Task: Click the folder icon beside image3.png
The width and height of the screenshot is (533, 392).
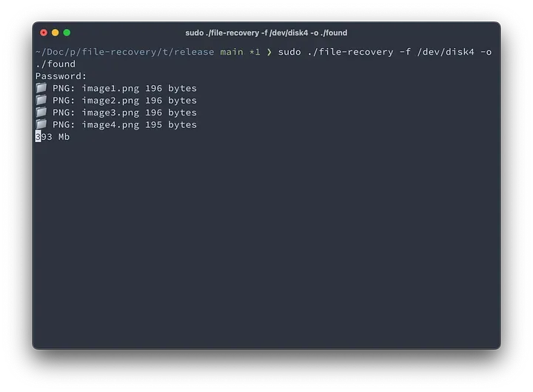Action: pos(41,112)
